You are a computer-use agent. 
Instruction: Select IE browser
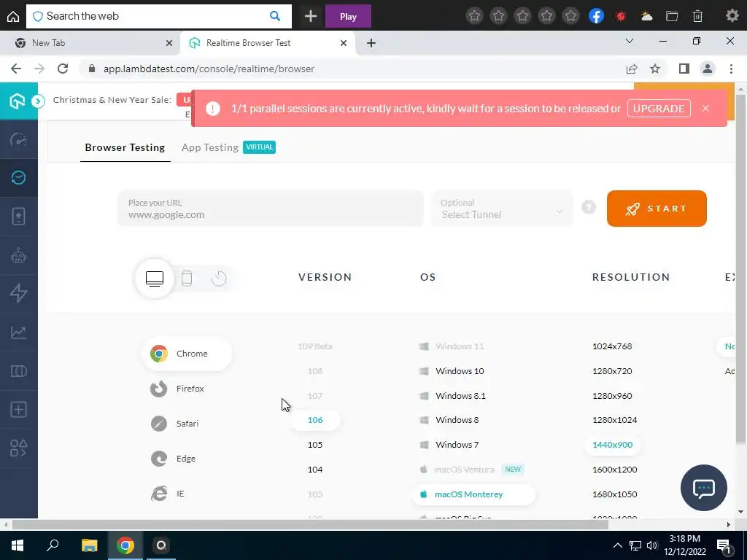(x=167, y=494)
